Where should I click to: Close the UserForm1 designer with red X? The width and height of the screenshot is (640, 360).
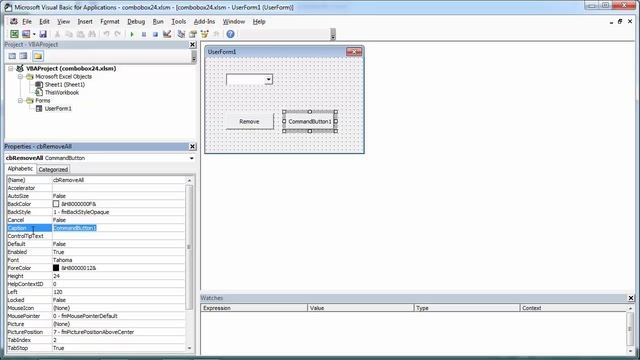354,52
